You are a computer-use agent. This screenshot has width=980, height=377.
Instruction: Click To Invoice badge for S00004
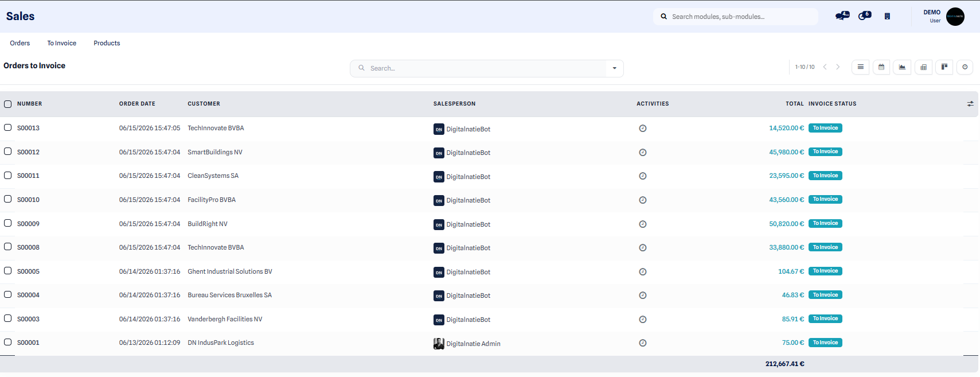click(825, 295)
